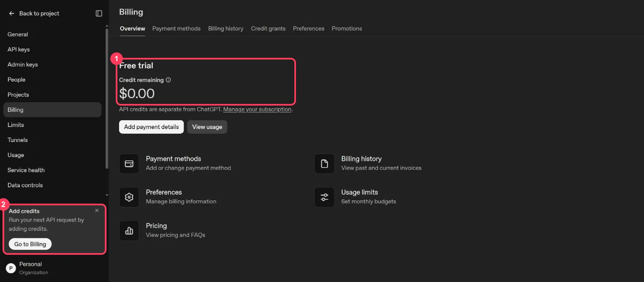The image size is (644, 282).
Task: Click the Free trial heading
Action: 136,65
